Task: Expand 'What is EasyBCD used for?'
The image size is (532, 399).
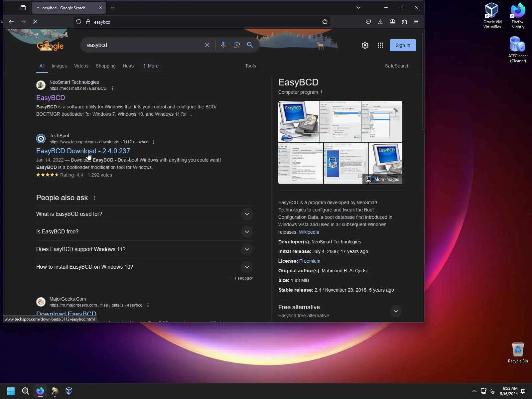Action: [x=144, y=214]
